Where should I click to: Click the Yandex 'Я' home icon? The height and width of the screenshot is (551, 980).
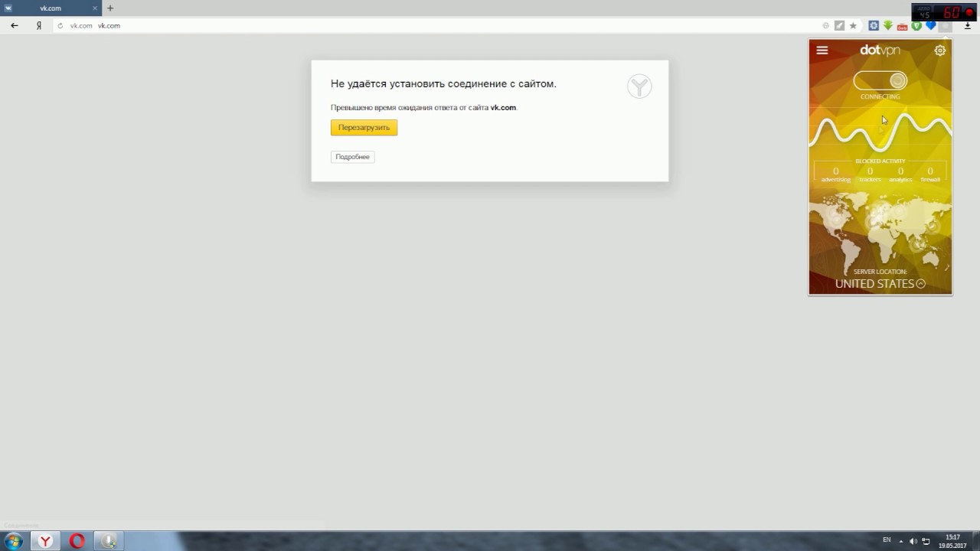pos(38,25)
